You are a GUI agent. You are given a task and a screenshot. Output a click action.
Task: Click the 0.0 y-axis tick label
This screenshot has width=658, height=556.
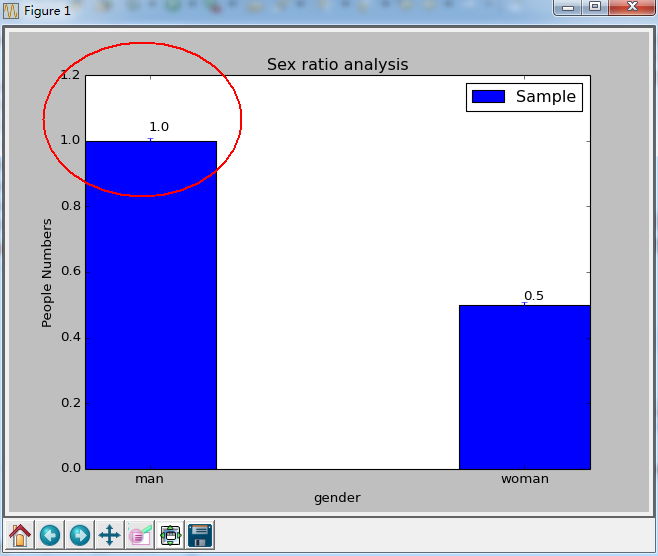click(x=70, y=468)
